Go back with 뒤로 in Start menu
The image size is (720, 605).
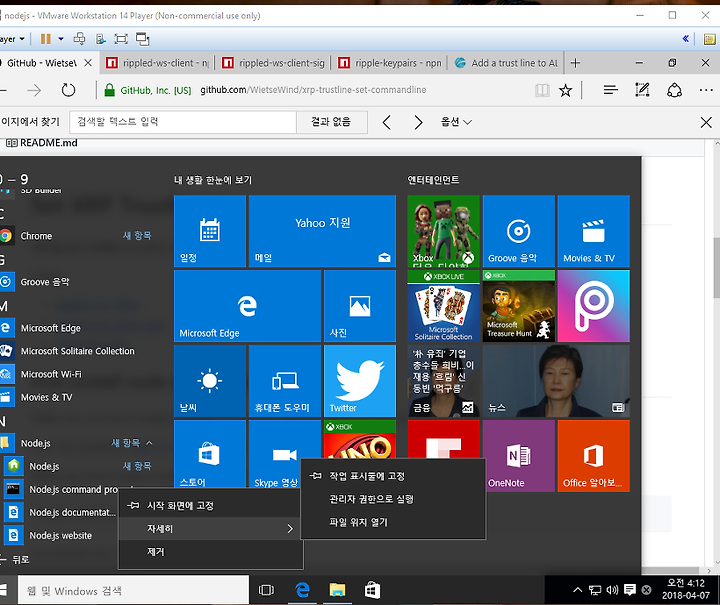click(16, 559)
